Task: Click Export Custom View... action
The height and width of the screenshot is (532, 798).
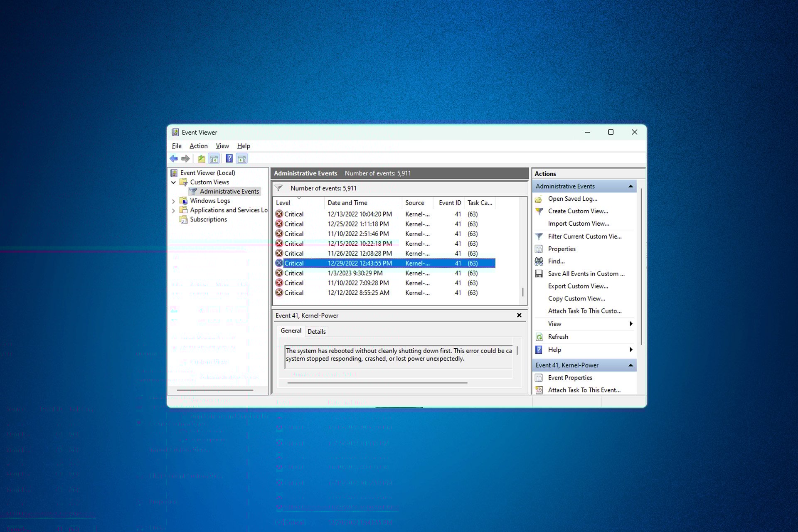Action: 578,286
